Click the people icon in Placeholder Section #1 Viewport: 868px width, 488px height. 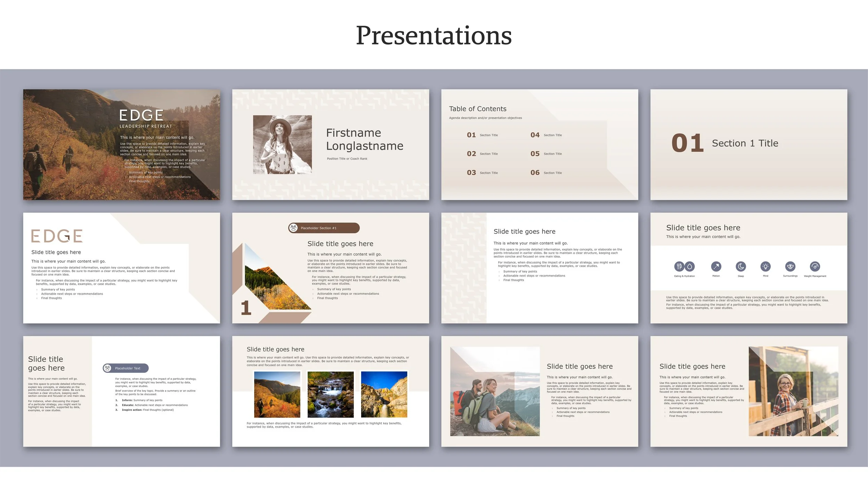click(x=293, y=228)
